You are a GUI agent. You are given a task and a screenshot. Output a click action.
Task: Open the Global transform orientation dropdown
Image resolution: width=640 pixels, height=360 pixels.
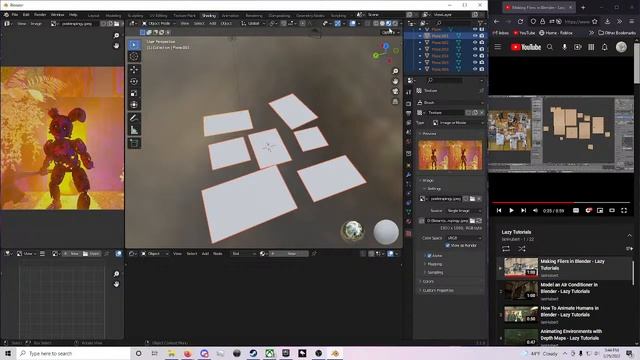pos(253,24)
